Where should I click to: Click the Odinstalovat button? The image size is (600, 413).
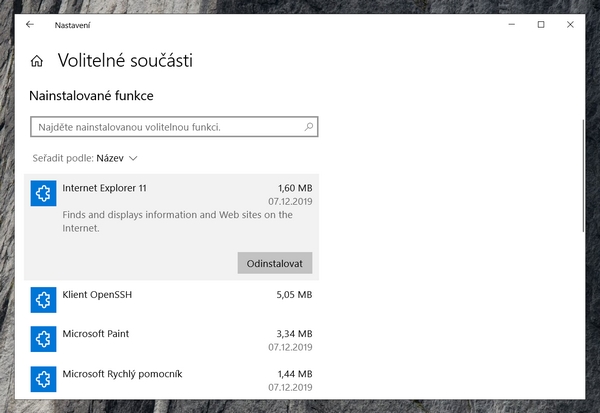click(275, 263)
